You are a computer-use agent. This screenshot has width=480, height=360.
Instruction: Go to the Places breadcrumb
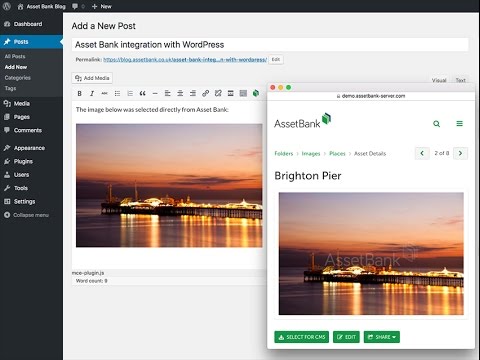(x=337, y=154)
